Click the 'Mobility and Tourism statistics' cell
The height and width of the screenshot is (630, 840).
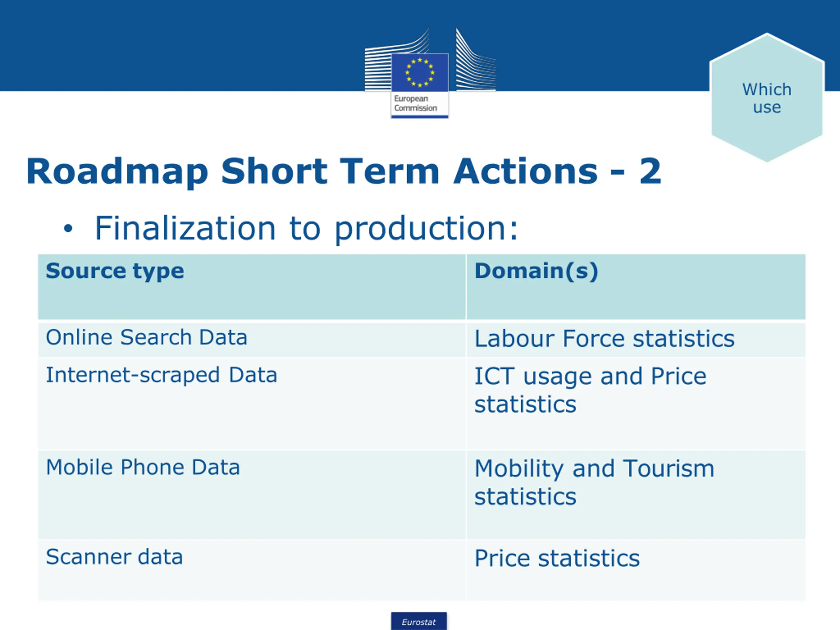[636, 495]
